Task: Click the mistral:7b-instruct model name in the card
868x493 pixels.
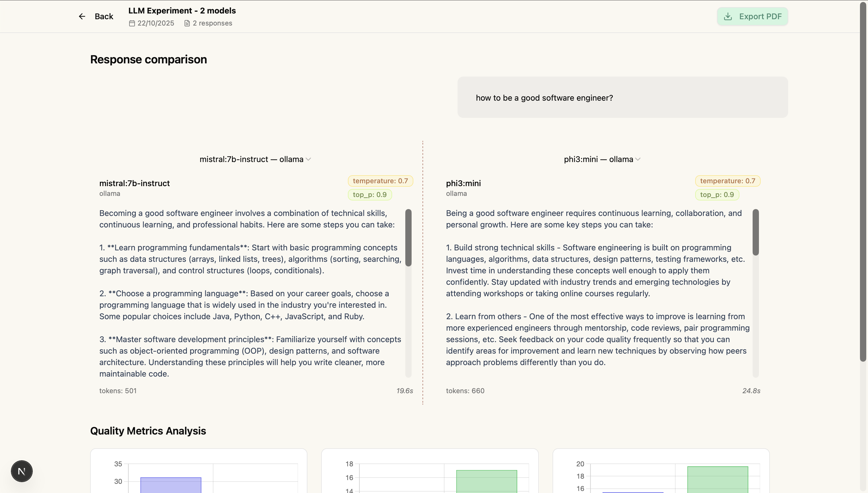Action: click(135, 183)
